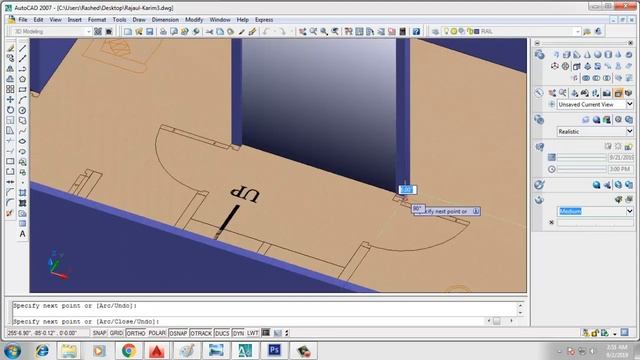Viewport: 640px width, 360px height.
Task: Click the Plot printer icon
Action: pyautogui.click(x=163, y=31)
